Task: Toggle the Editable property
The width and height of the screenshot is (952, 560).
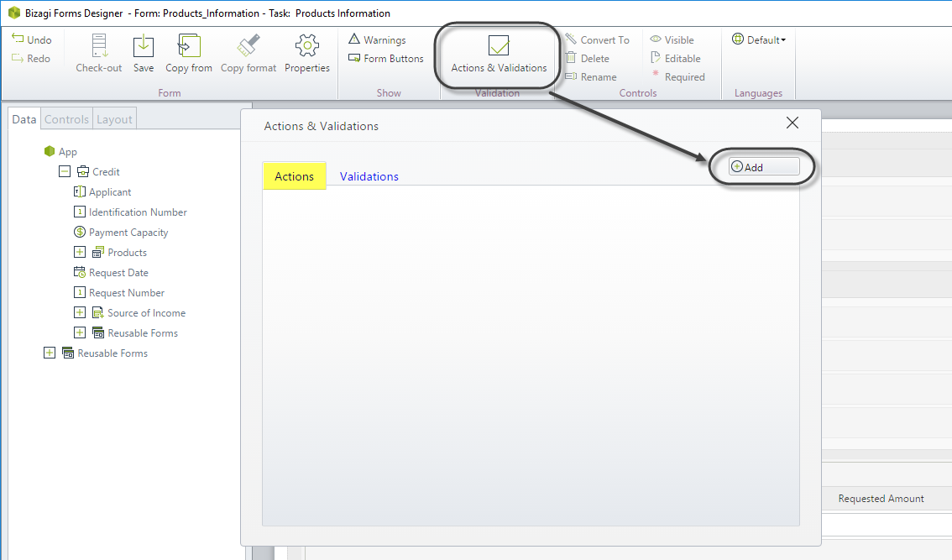Action: pos(675,58)
